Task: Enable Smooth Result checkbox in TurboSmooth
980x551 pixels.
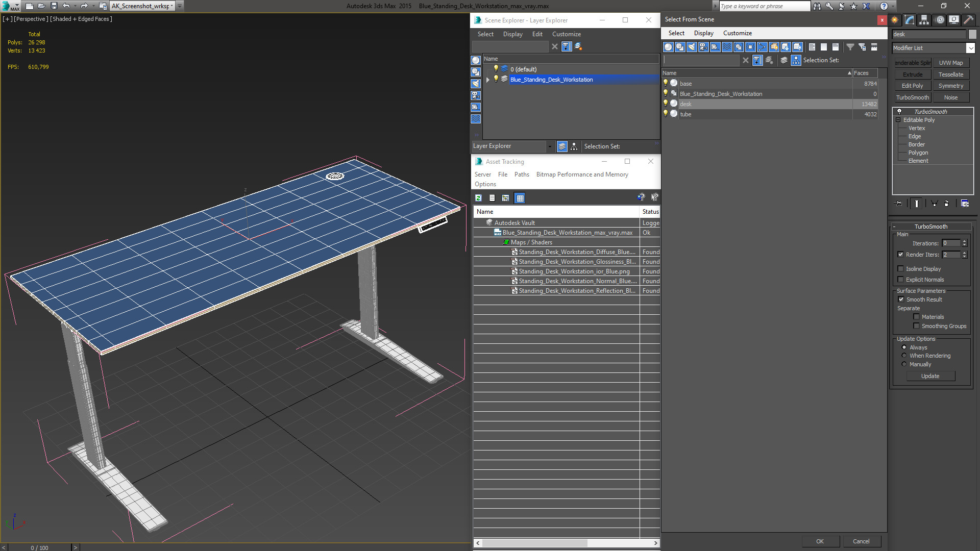Action: click(901, 298)
